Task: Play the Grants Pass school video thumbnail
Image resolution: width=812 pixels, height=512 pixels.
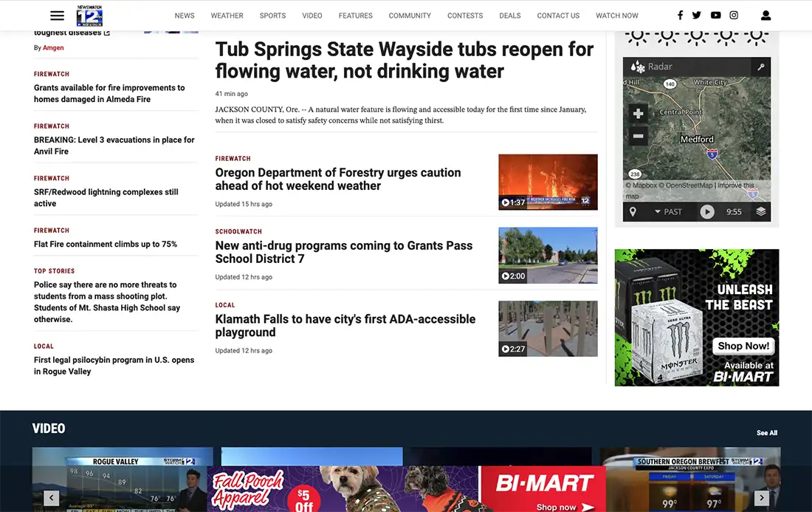Action: [x=548, y=256]
